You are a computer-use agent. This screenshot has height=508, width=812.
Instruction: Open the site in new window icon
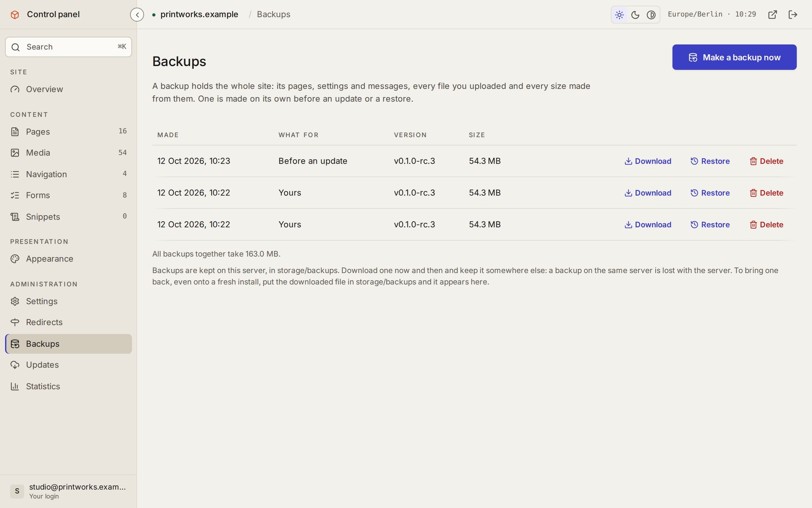pyautogui.click(x=772, y=15)
